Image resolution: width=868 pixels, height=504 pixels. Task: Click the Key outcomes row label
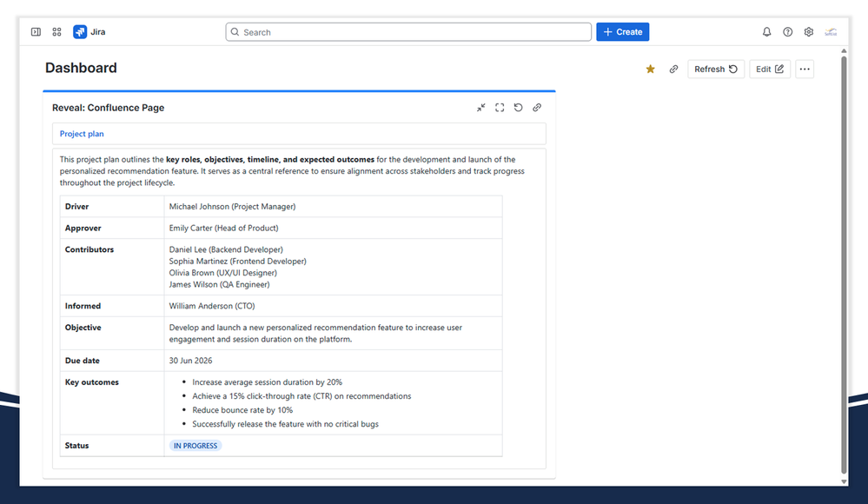pyautogui.click(x=92, y=382)
